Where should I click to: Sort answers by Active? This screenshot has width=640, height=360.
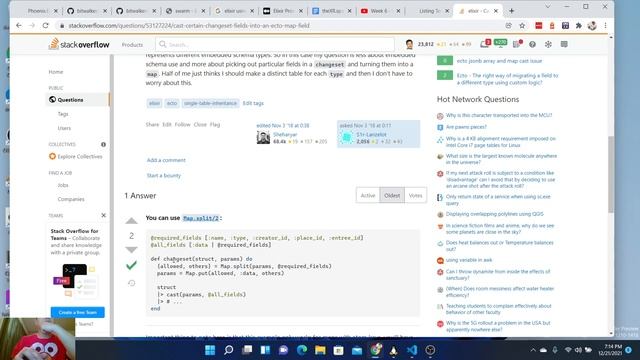(x=368, y=196)
